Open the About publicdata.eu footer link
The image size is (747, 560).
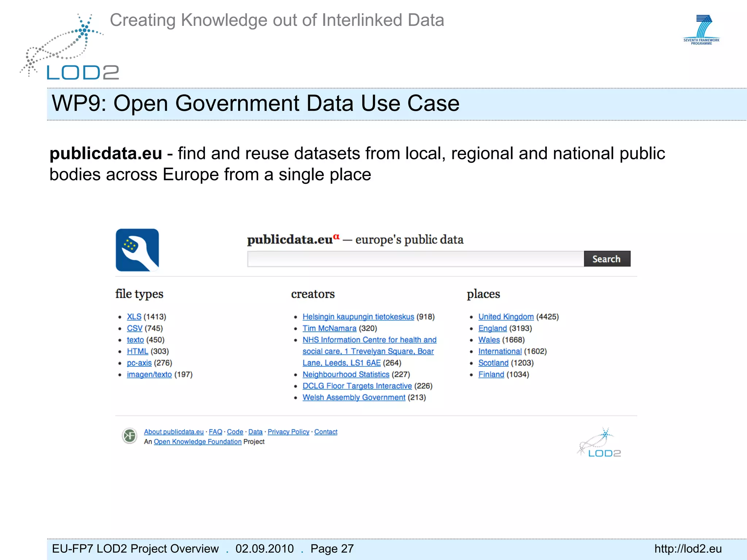pos(174,432)
